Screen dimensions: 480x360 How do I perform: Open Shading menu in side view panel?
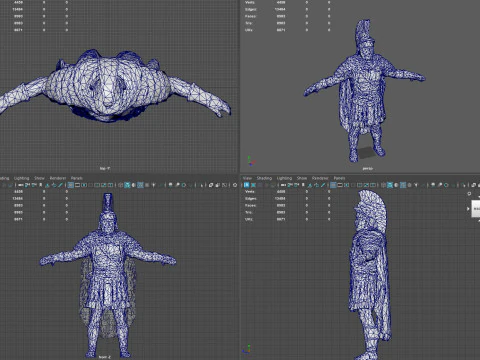click(x=264, y=178)
